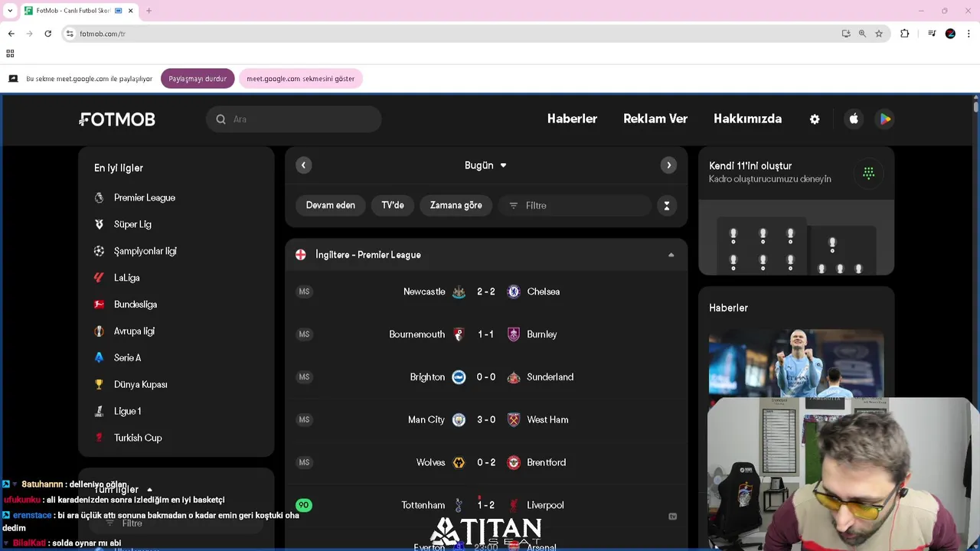This screenshot has width=980, height=551.
Task: Click the West Ham club crest
Action: pyautogui.click(x=514, y=419)
